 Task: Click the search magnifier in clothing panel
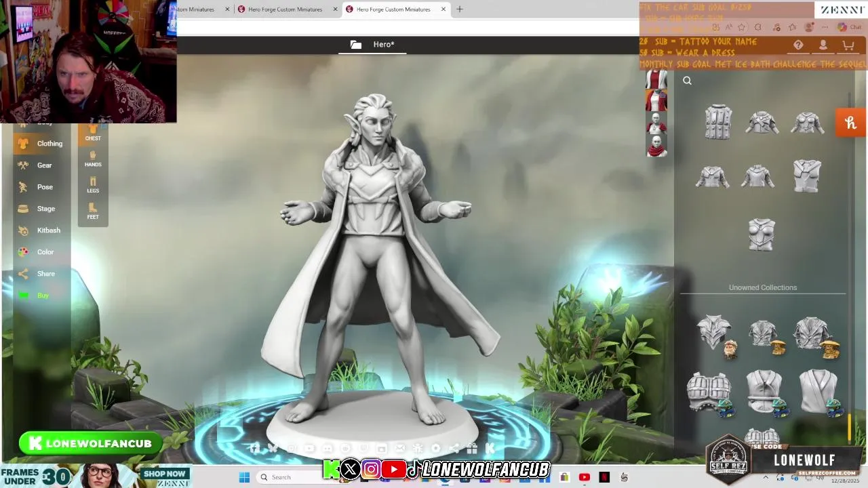687,81
